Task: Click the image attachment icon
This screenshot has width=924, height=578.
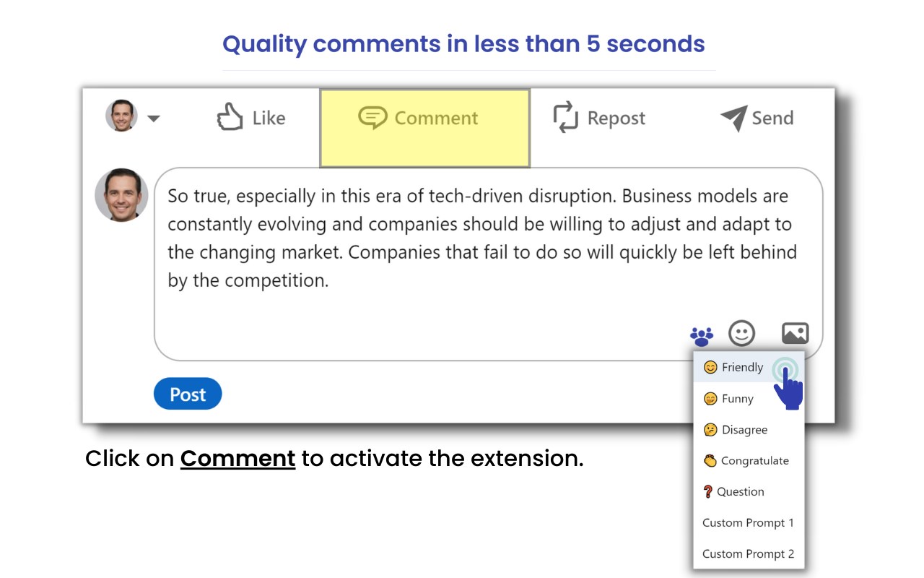Action: (794, 333)
